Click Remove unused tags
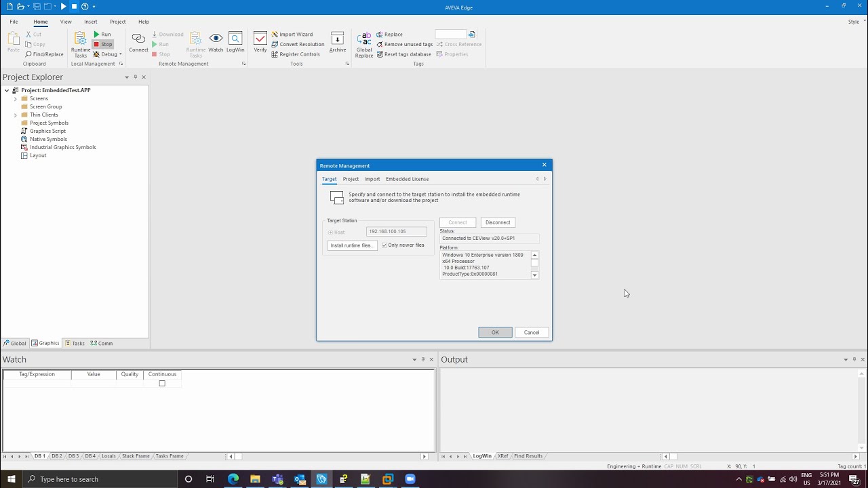 pyautogui.click(x=404, y=44)
